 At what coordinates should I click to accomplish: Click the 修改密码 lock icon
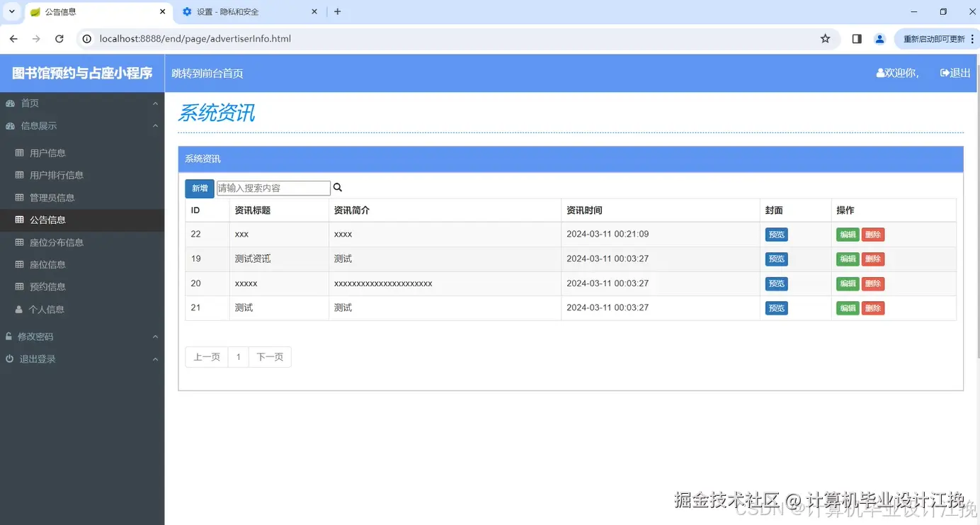9,337
